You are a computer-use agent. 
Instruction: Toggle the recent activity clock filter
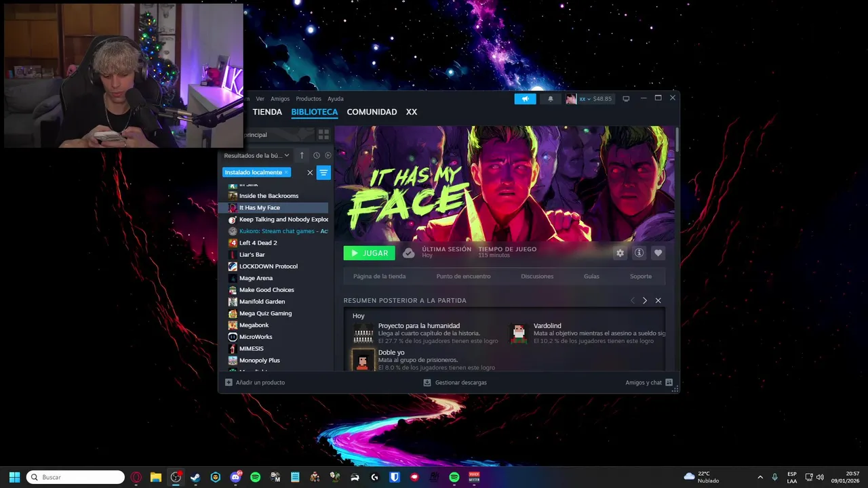pyautogui.click(x=316, y=155)
